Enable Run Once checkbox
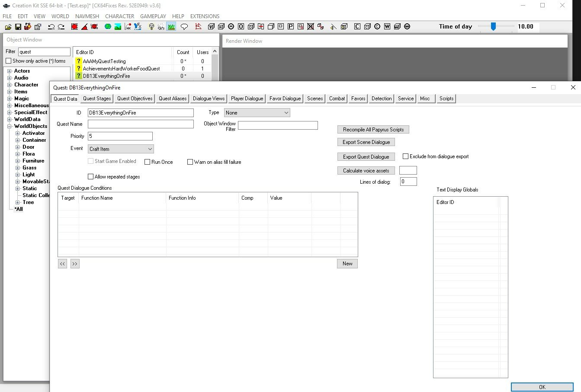Screen dimensions: 581x392 [x=147, y=162]
